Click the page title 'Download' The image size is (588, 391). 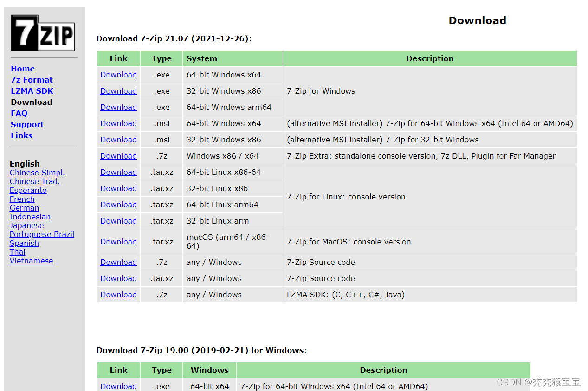(x=477, y=20)
